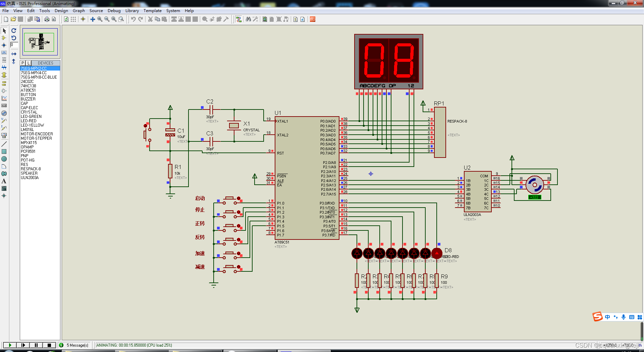The width and height of the screenshot is (644, 352).
Task: Select the Subcircuit Mode tool
Action: 4,75
